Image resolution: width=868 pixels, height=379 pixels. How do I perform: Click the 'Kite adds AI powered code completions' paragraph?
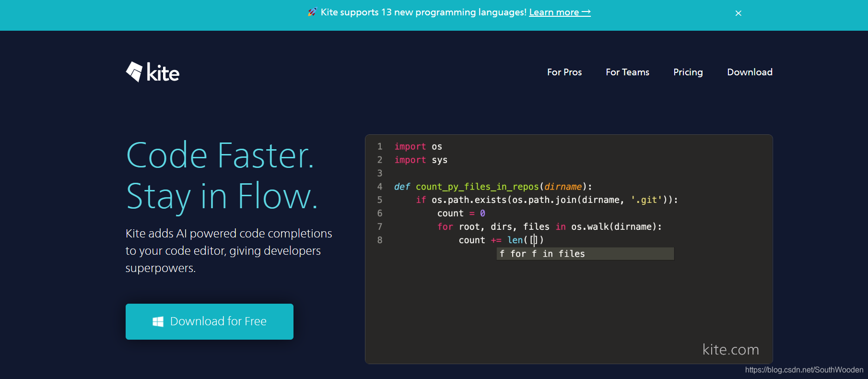(x=229, y=250)
